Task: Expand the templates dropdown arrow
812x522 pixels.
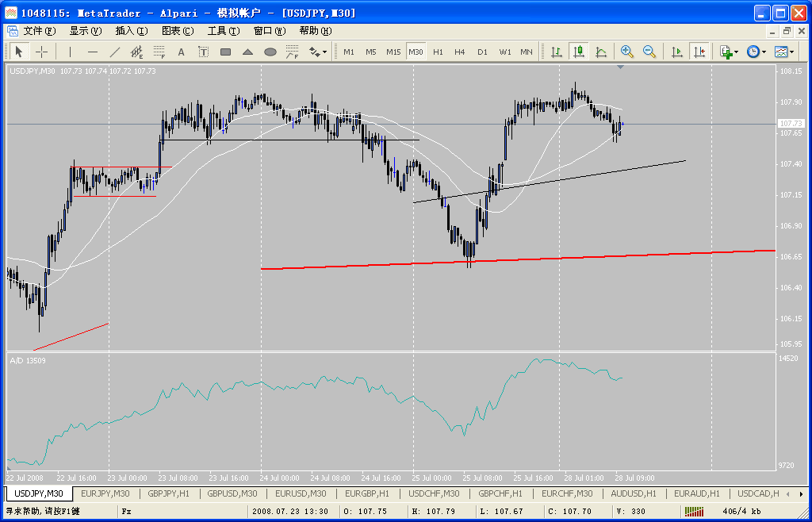Action: [x=791, y=52]
